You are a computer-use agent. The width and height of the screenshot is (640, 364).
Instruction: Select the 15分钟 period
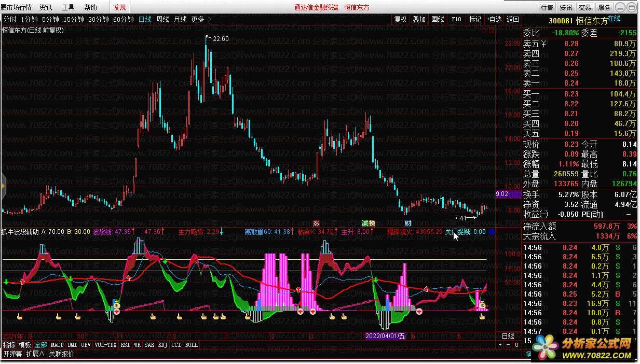[x=73, y=19]
